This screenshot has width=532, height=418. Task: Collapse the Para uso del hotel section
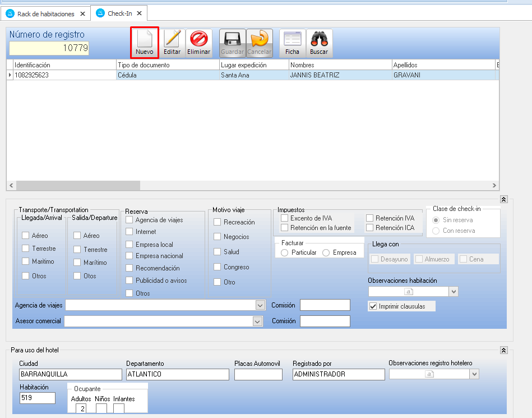pos(503,350)
